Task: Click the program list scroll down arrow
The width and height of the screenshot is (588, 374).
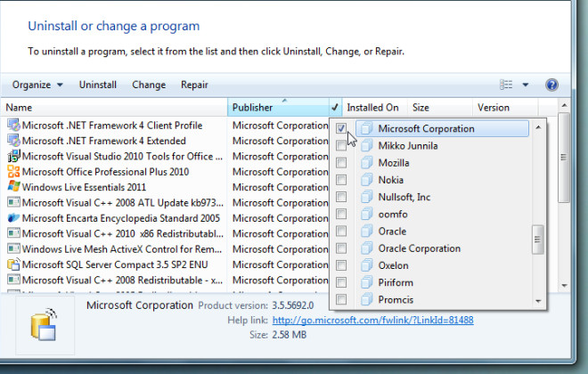Action: point(564,286)
